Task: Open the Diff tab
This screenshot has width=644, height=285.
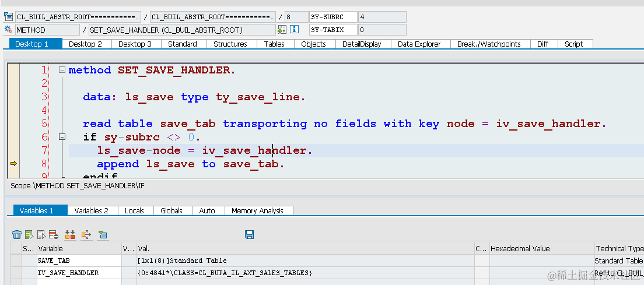Action: [543, 44]
